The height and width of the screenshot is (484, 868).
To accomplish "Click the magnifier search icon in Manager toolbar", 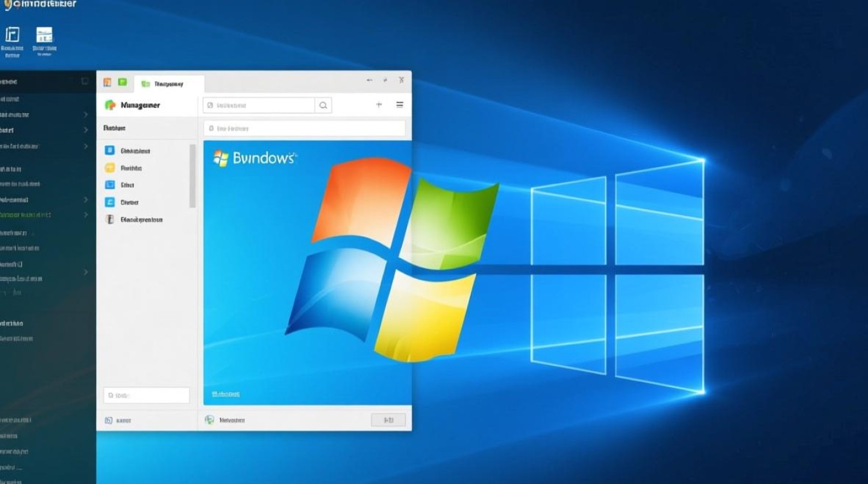I will tap(323, 105).
